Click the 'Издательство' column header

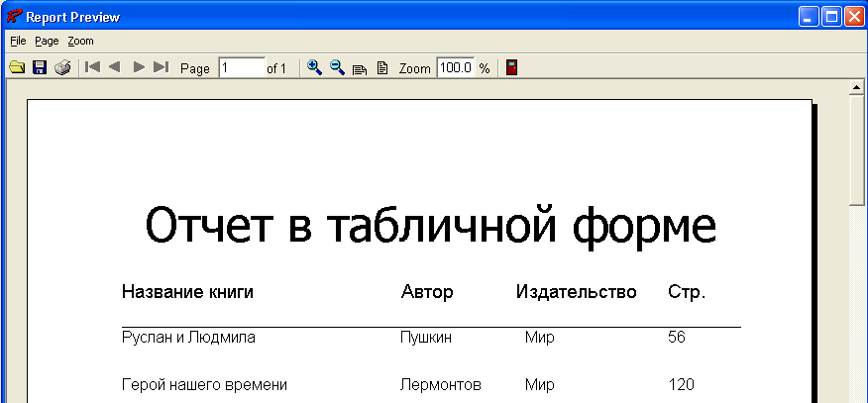577,292
